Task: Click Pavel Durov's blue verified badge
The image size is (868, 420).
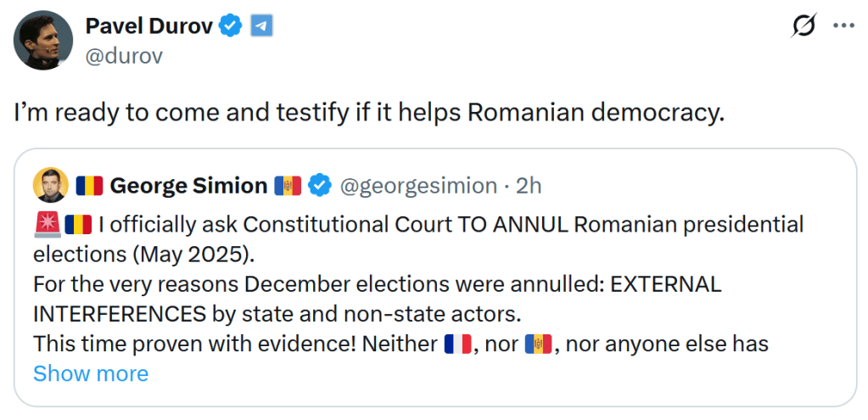Action: [230, 26]
